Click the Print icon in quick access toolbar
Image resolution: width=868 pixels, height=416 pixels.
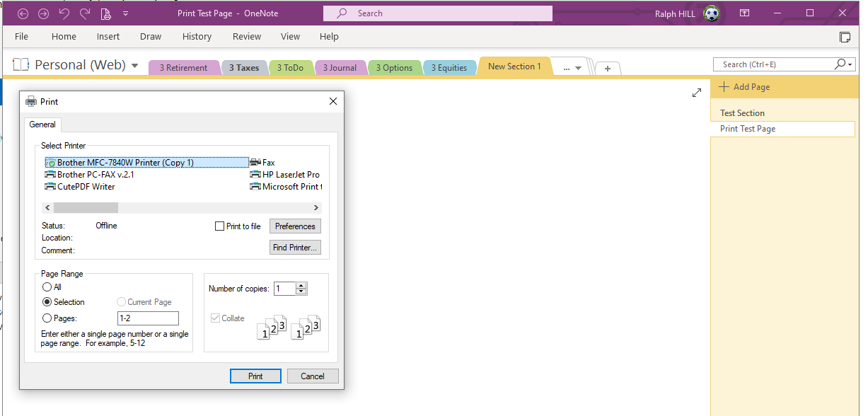click(x=106, y=13)
